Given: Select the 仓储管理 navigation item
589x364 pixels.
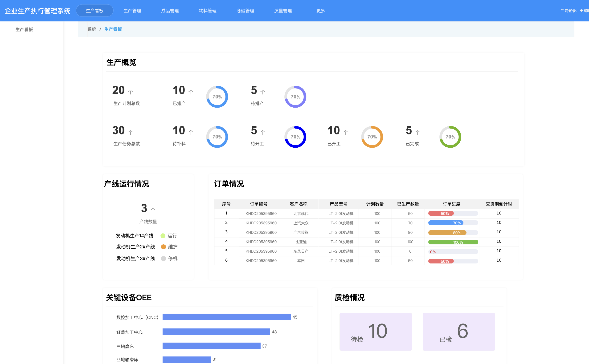Looking at the screenshot, I should (x=245, y=11).
